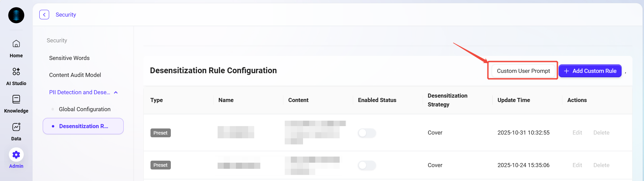Click the Custom User Prompt button

(x=523, y=71)
